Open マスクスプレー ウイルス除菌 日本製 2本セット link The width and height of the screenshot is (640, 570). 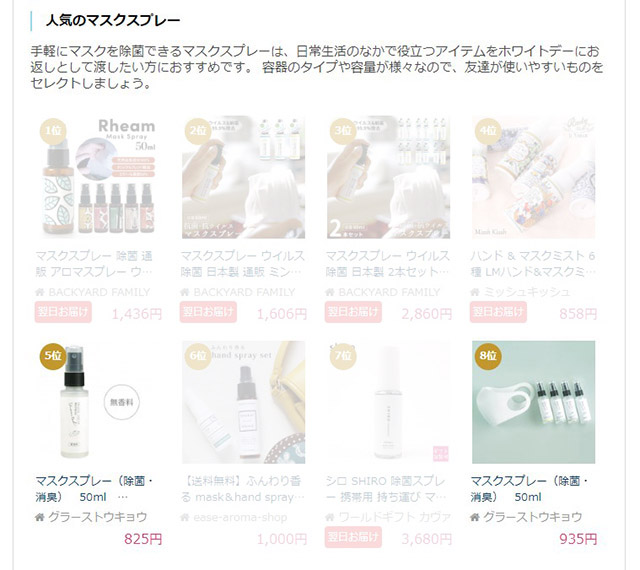[388, 264]
